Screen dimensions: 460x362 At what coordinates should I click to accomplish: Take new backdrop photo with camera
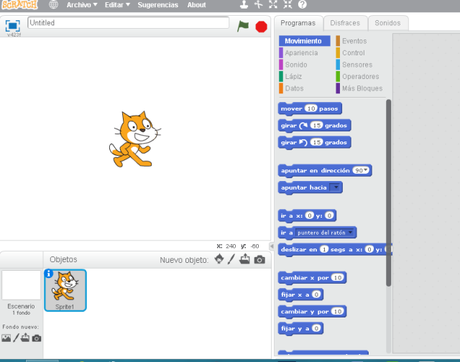pyautogui.click(x=37, y=338)
